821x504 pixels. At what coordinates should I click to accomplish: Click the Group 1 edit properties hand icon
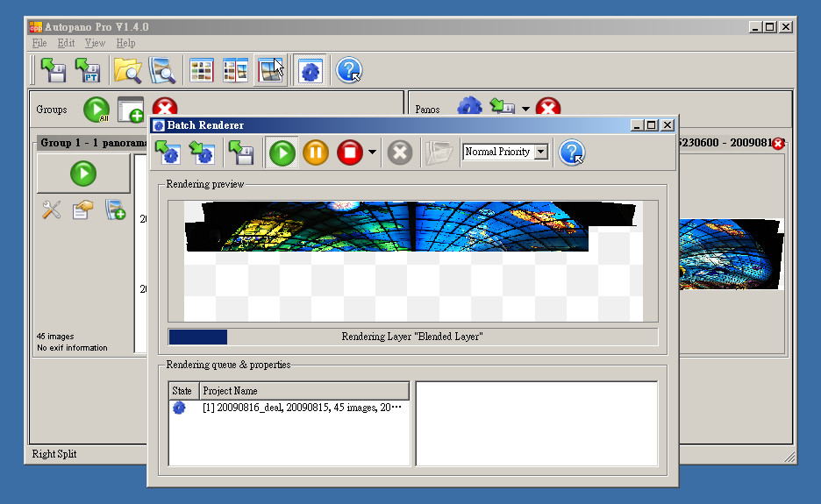pos(82,209)
